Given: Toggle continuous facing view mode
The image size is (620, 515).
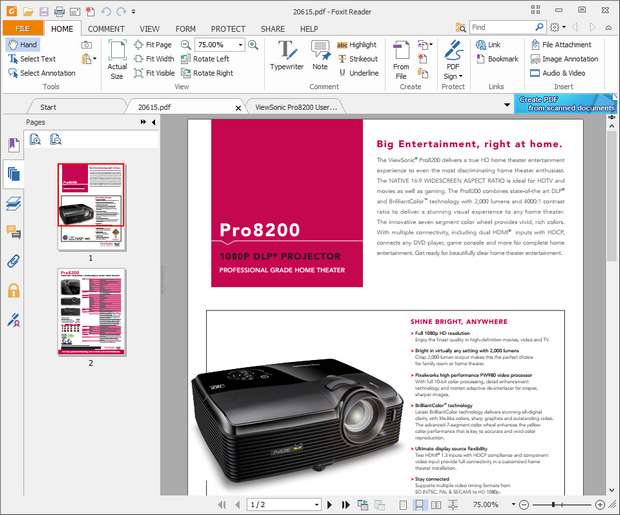Looking at the screenshot, I should pyautogui.click(x=453, y=505).
